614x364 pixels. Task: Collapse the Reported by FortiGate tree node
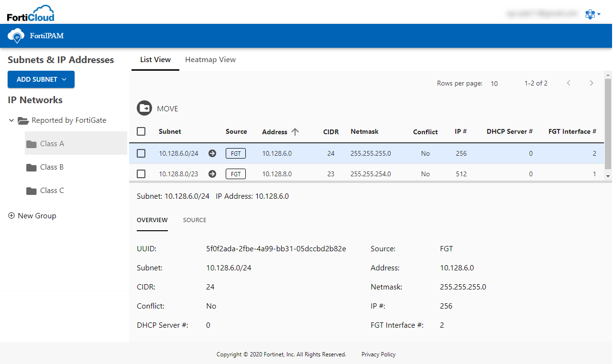pos(11,120)
